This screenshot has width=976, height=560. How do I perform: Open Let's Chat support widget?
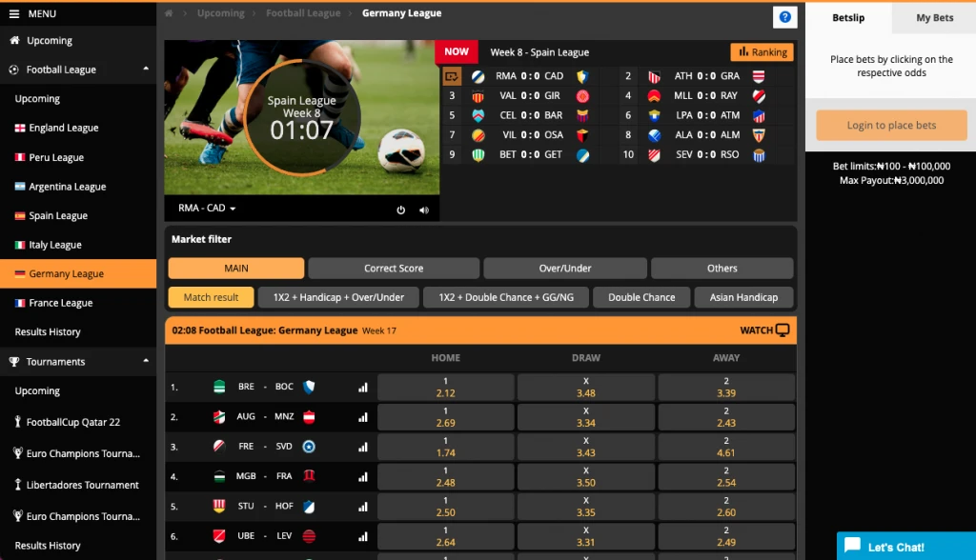(905, 547)
